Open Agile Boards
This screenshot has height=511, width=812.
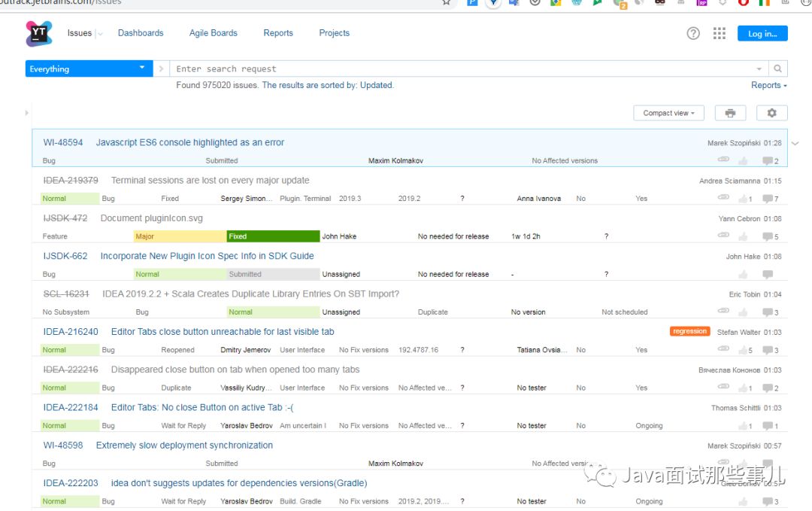(x=214, y=33)
